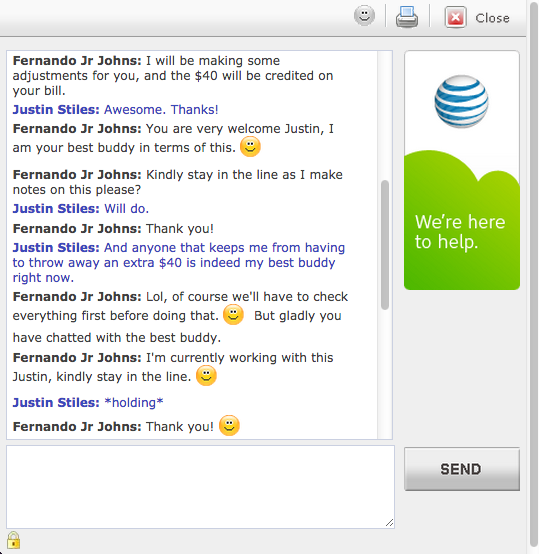Viewport: 539px width, 554px height.
Task: Click the line 'I'm currently working with this'
Action: 239,358
